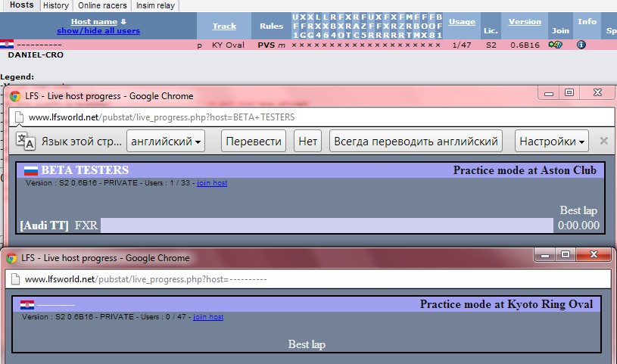The image size is (617, 364).
Task: Maximize the lower Kyoto Ring Oval Chrome window
Action: coord(566,254)
